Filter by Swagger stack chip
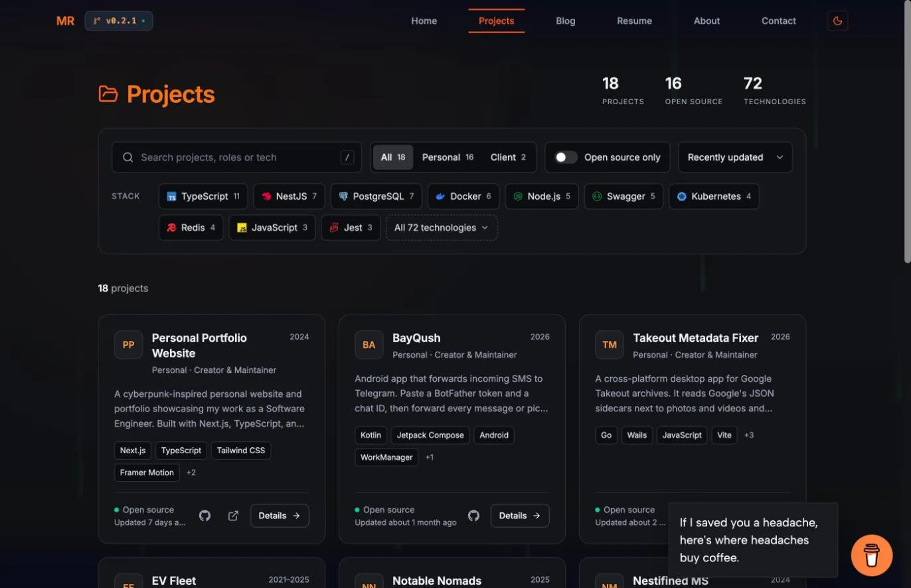This screenshot has height=588, width=911. (623, 196)
